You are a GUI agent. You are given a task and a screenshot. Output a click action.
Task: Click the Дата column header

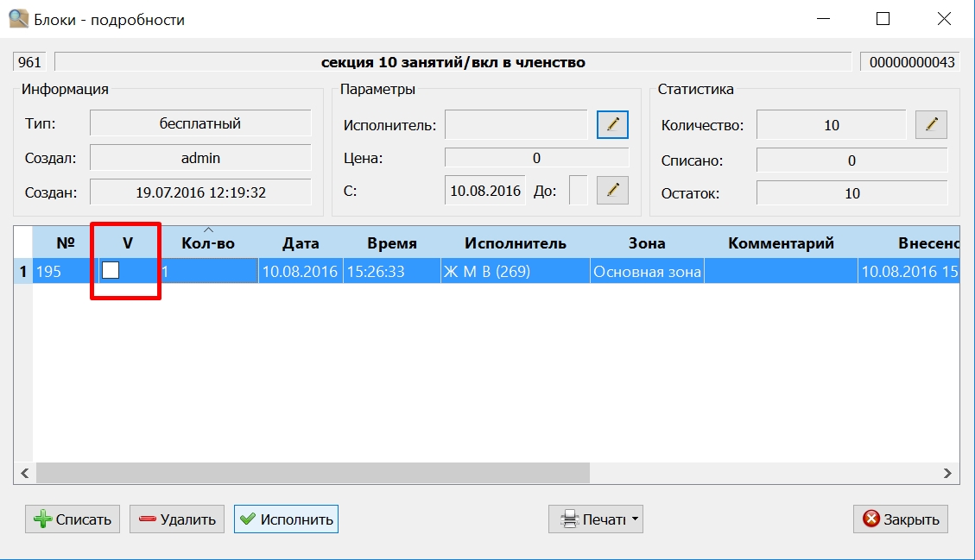(301, 243)
